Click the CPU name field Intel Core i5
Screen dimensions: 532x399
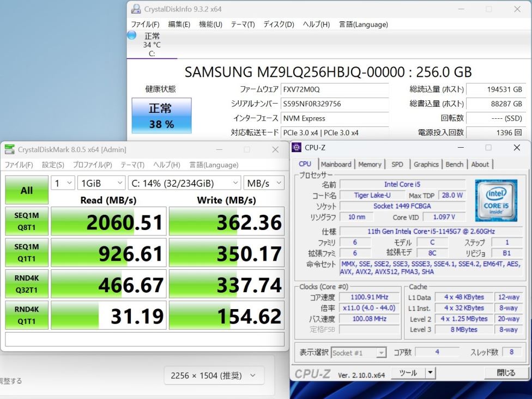tap(402, 184)
